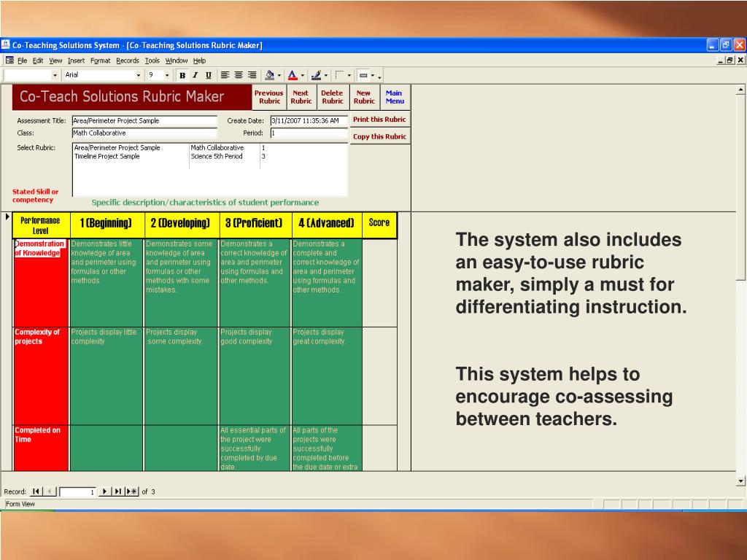Go to last record
747x560 pixels.
pyautogui.click(x=117, y=491)
